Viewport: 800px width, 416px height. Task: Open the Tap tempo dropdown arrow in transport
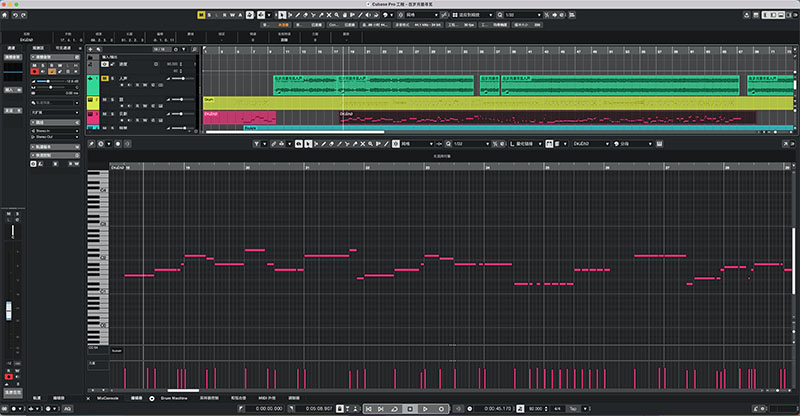pos(585,409)
